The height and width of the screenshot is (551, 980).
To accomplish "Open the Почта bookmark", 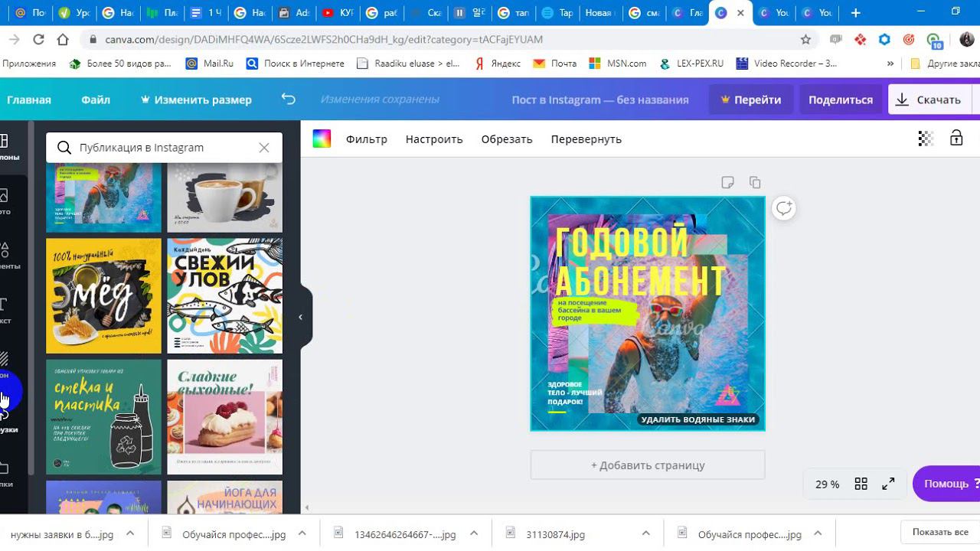I will coord(555,64).
